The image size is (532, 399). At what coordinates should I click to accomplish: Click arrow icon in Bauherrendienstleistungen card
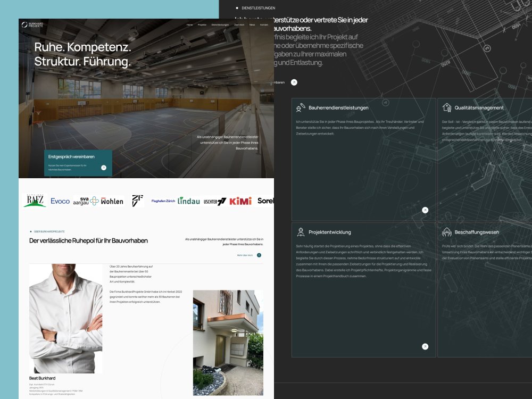click(x=425, y=210)
